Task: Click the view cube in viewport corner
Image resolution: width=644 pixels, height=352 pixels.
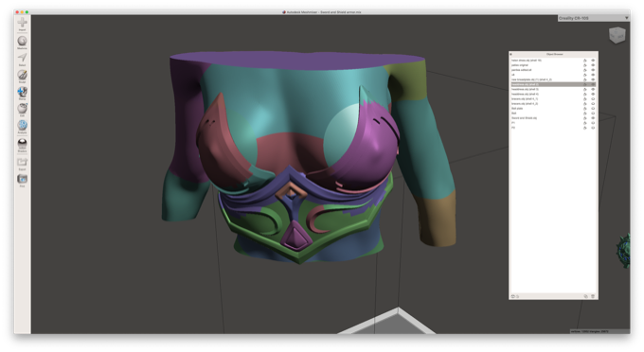Action: pos(617,35)
